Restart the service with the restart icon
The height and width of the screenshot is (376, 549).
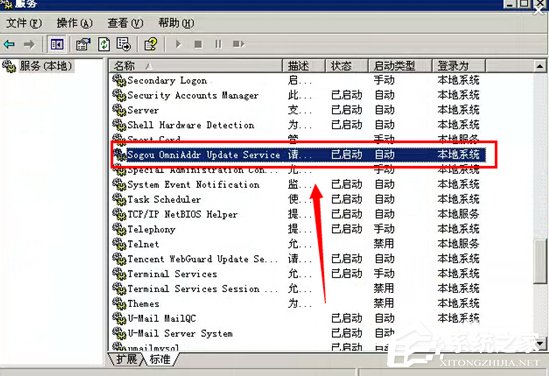point(238,44)
